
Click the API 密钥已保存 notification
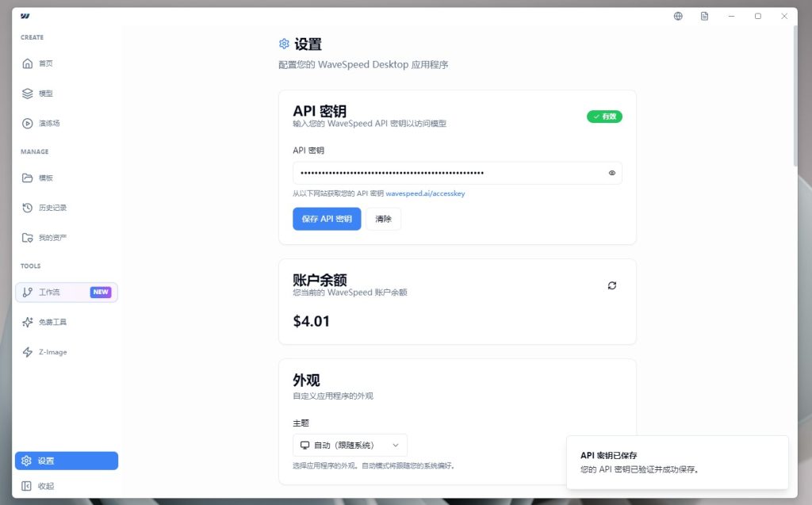click(677, 462)
